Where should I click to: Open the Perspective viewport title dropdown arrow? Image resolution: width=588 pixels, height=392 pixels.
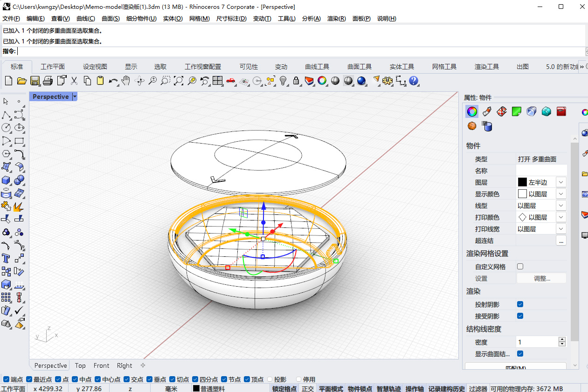[75, 96]
